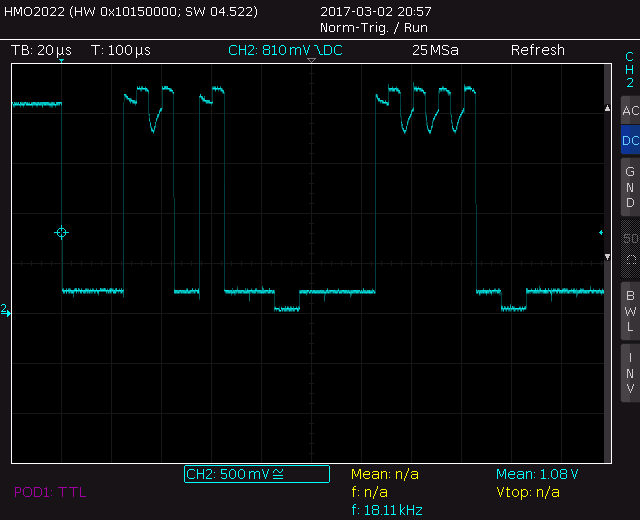Click the CH2 ground reference marker at left edge
Image resolution: width=640 pixels, height=520 pixels.
pyautogui.click(x=6, y=310)
